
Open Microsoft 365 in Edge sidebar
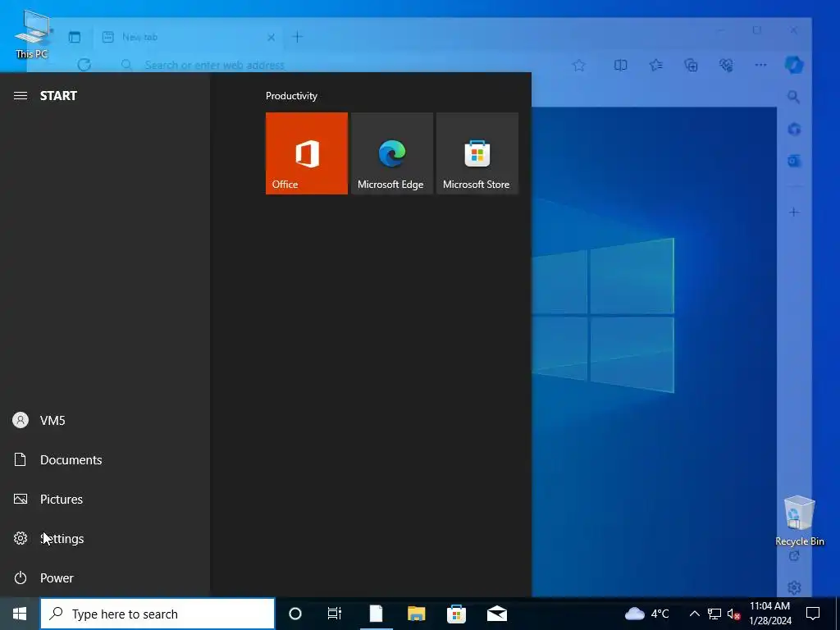pyautogui.click(x=794, y=129)
